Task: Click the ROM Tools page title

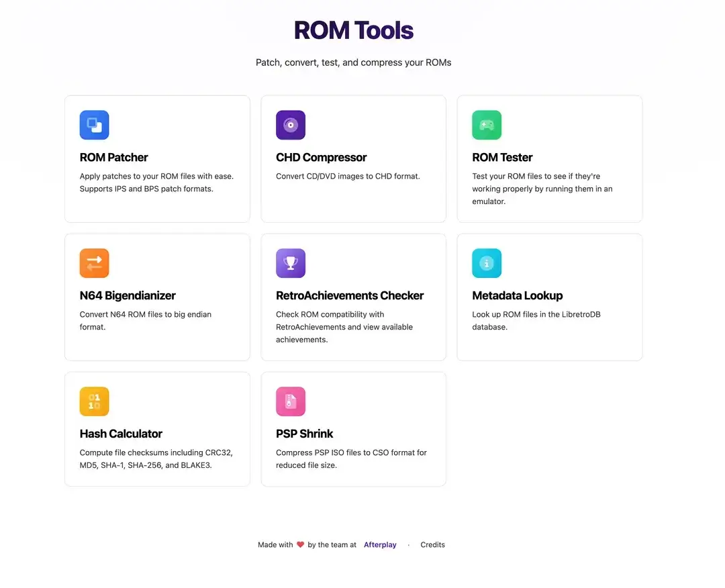Action: (x=354, y=31)
